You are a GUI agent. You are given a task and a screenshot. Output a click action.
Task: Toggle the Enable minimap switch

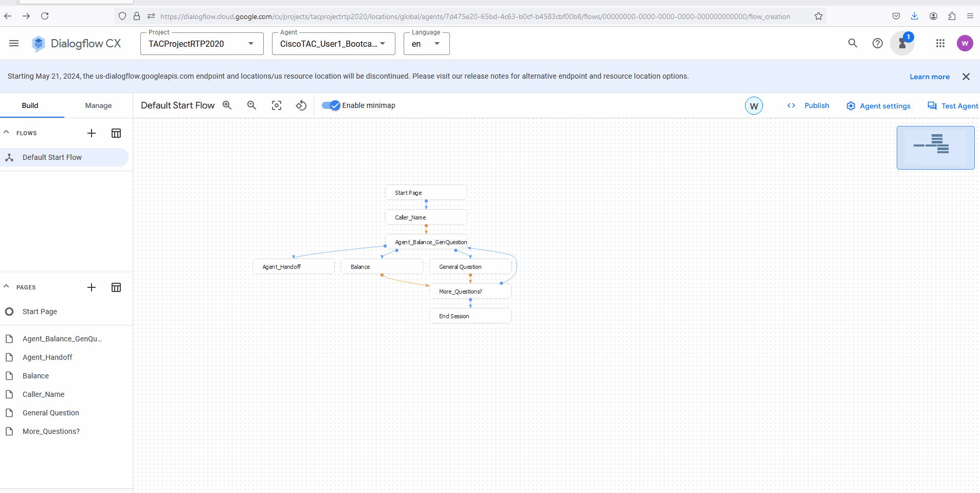coord(331,105)
